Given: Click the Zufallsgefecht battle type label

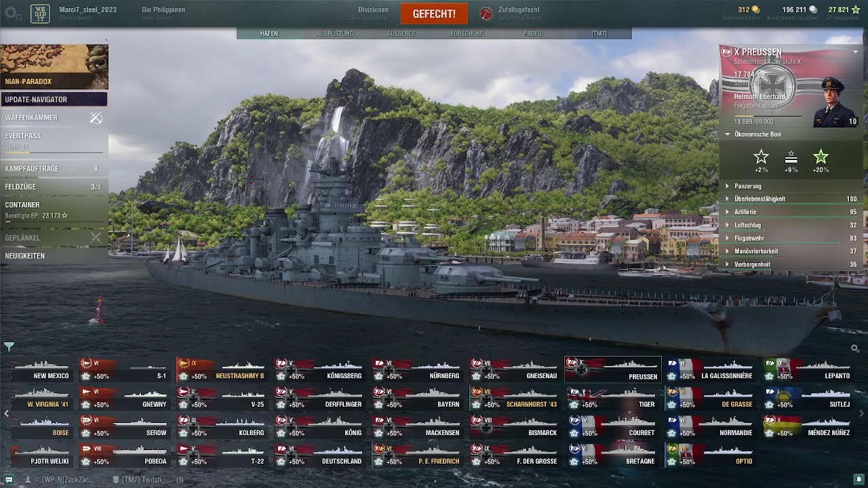Looking at the screenshot, I should coord(519,10).
